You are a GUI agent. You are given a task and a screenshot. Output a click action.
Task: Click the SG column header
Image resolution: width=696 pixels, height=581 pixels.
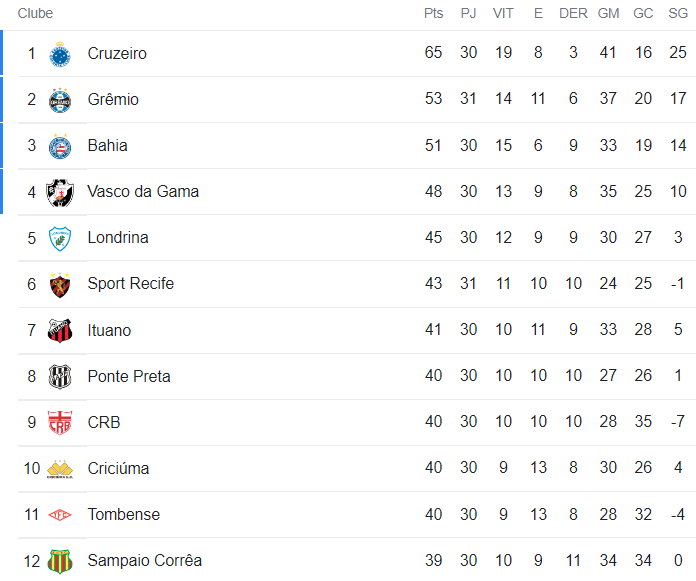(x=678, y=14)
